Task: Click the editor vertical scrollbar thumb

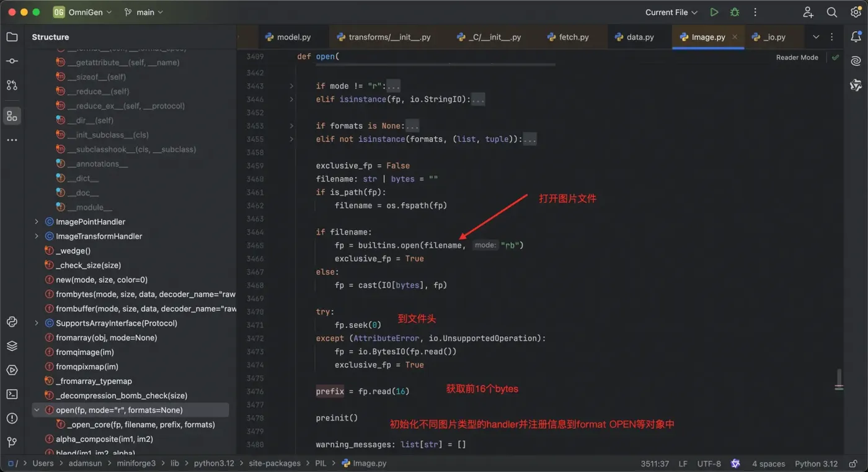Action: pyautogui.click(x=839, y=380)
